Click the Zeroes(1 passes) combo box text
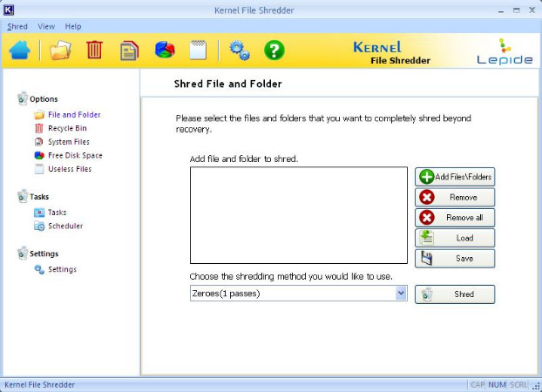The height and width of the screenshot is (392, 542). (226, 294)
